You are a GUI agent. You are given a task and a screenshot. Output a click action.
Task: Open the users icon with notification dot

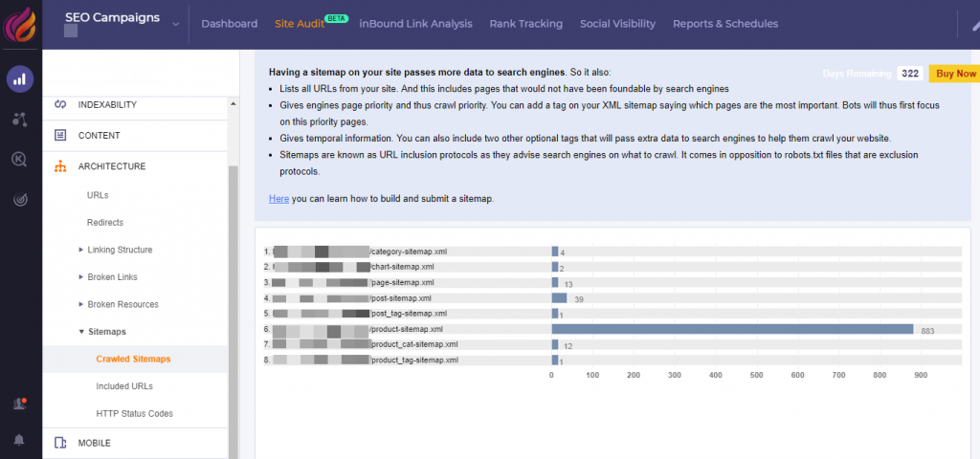tap(20, 404)
